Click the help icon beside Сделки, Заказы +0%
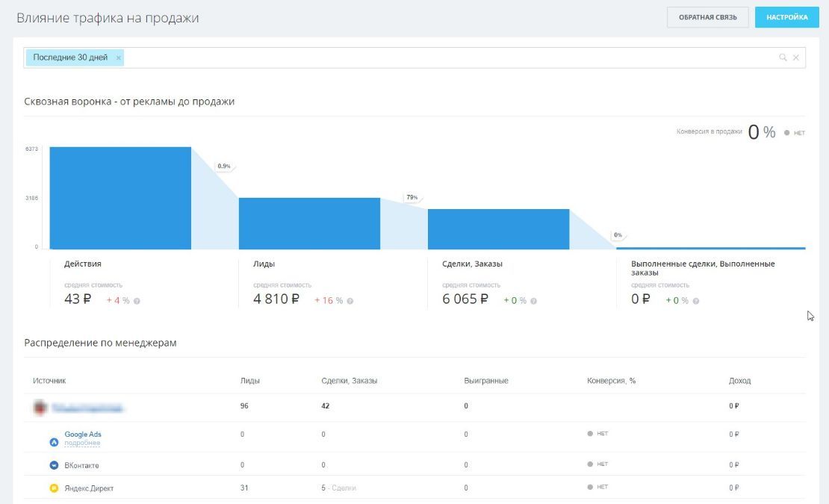Screen dimensions: 829x504 (x=533, y=301)
